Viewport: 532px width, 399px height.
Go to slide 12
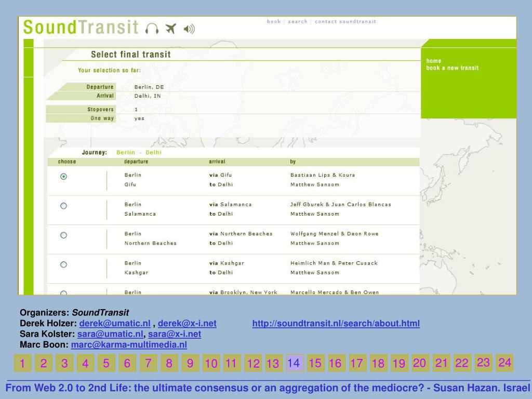(253, 363)
